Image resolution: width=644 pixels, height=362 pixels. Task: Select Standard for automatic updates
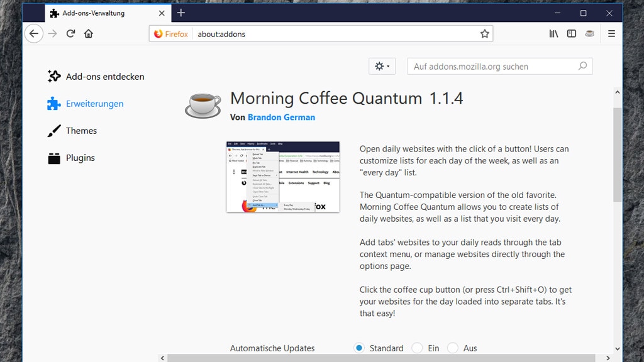[x=359, y=348]
